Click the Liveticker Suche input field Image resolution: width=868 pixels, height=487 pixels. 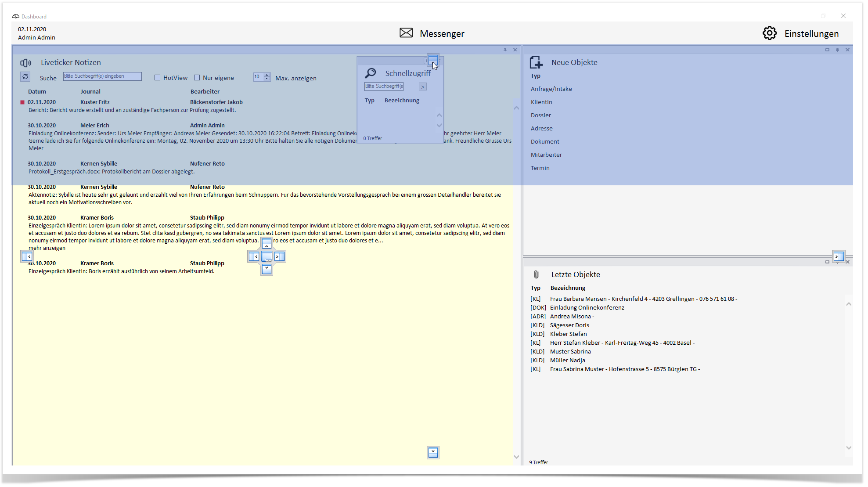[x=102, y=76]
